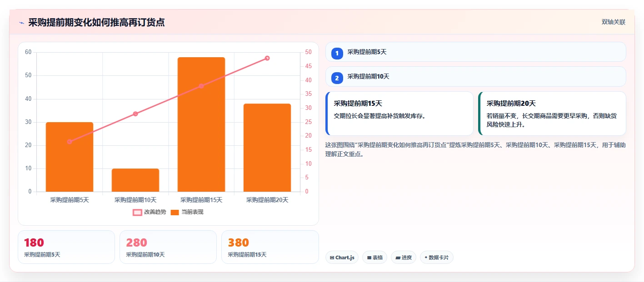This screenshot has width=644, height=282.
Task: Click x-axis label 采购提前期5天
Action: [70, 200]
